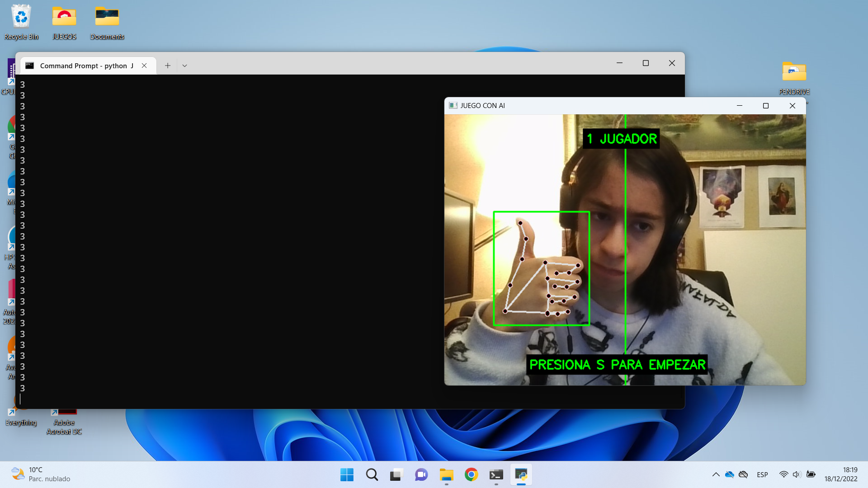
Task: Click the ESP language indicator
Action: (x=762, y=474)
